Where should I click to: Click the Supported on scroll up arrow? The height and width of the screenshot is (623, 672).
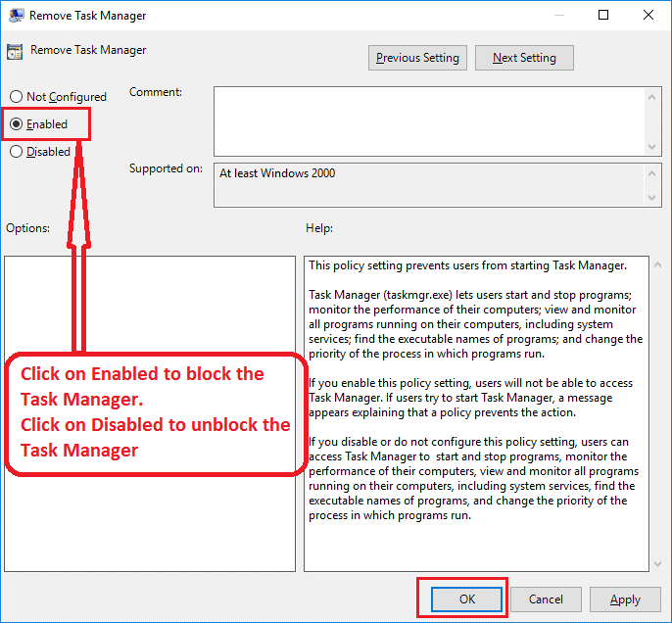coord(651,173)
